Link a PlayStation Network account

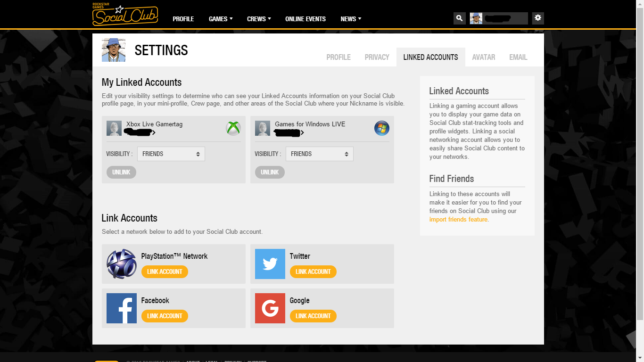(165, 271)
